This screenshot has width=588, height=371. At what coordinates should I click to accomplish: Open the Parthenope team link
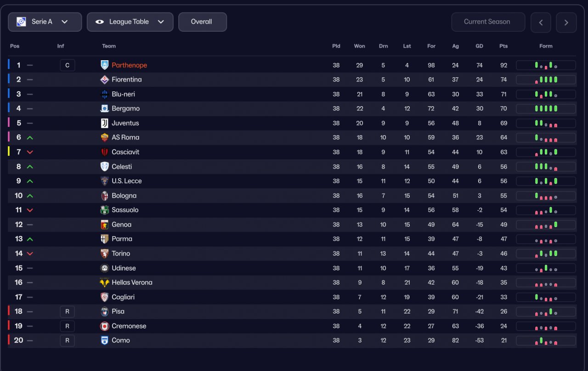tap(130, 65)
